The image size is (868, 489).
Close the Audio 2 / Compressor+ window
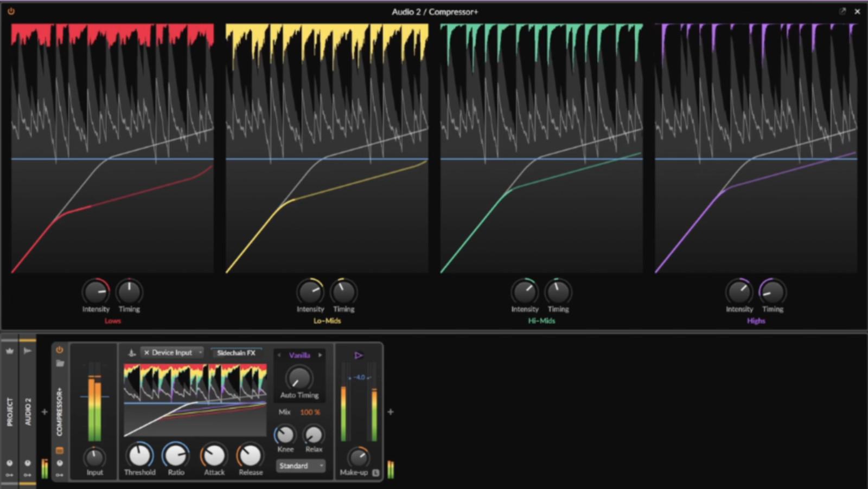tap(857, 11)
